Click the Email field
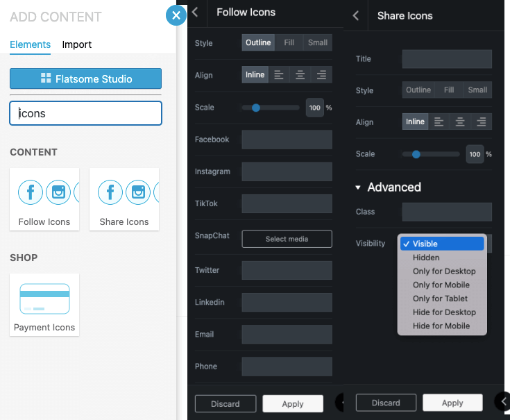 coord(287,334)
